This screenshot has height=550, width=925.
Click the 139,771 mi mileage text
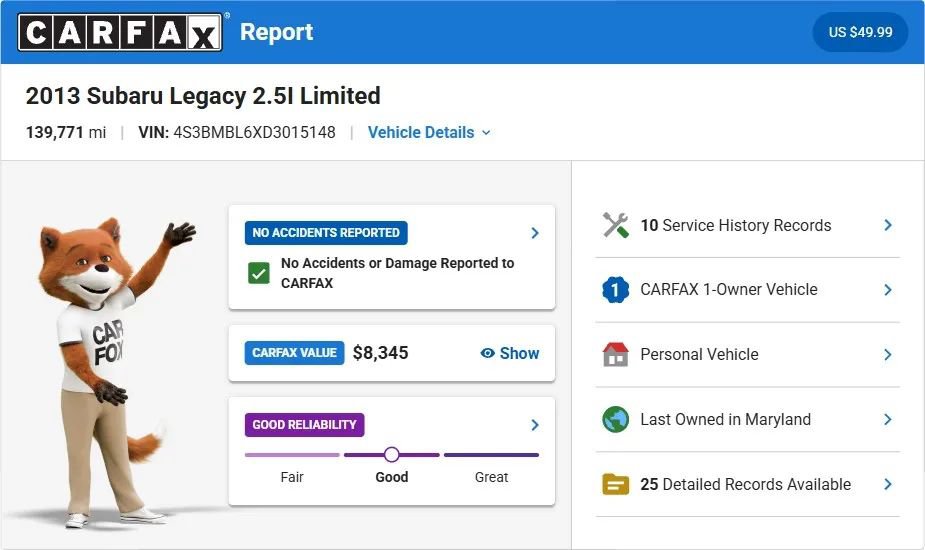pyautogui.click(x=65, y=132)
